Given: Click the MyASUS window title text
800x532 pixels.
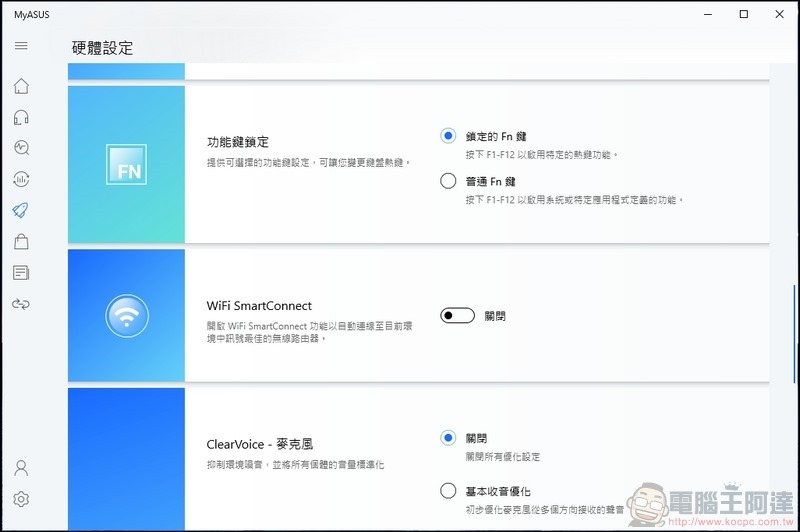Looking at the screenshot, I should pos(32,15).
